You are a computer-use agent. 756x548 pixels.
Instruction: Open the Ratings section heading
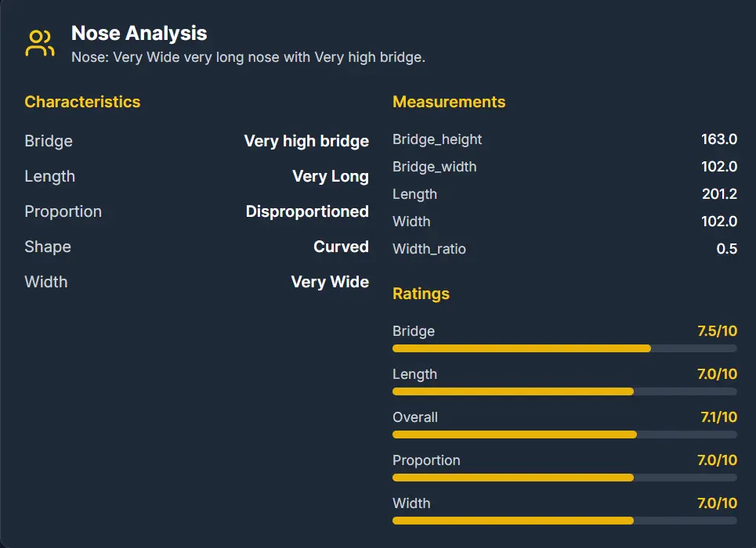click(x=421, y=294)
